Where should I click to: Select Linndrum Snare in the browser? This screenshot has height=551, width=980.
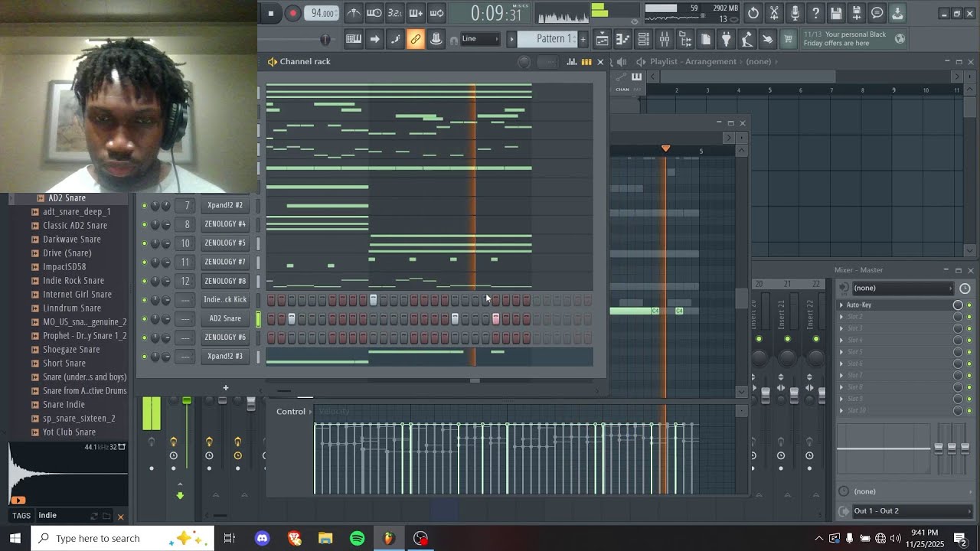coord(72,308)
